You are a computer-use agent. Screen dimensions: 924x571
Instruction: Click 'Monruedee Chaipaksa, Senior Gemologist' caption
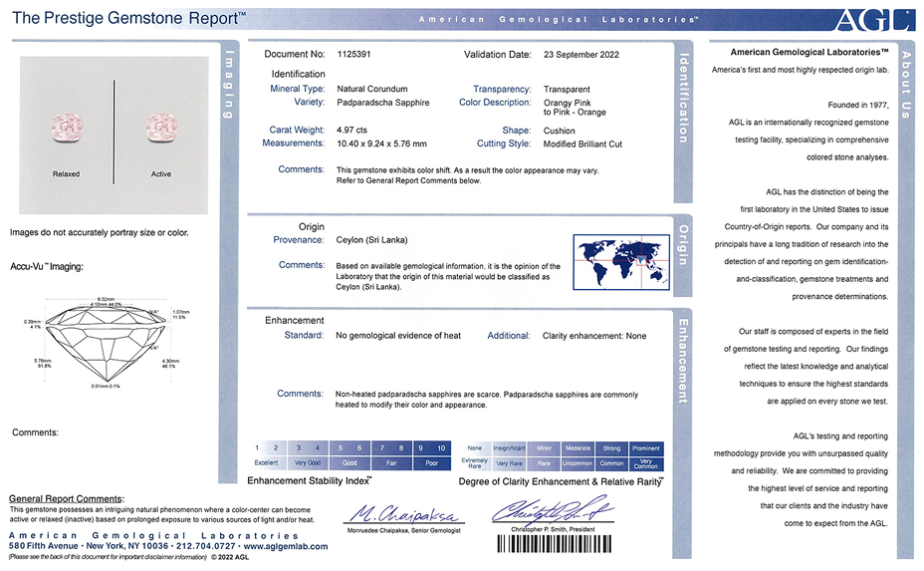pos(403,531)
